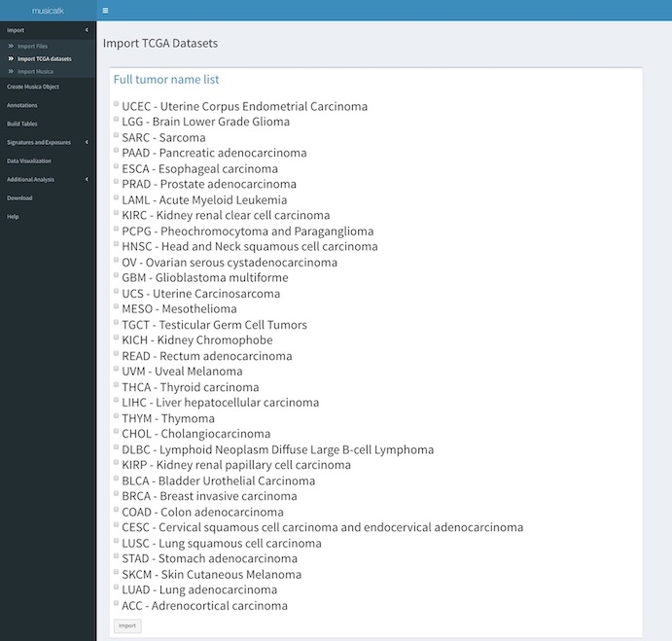
Task: Click double-arrow icon beside Import Musica
Action: [12, 71]
